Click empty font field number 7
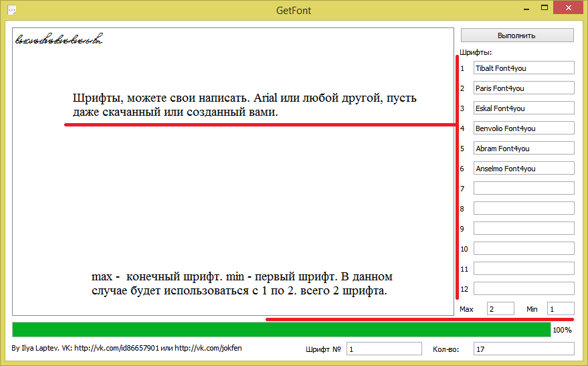The image size is (588, 366). coord(523,188)
